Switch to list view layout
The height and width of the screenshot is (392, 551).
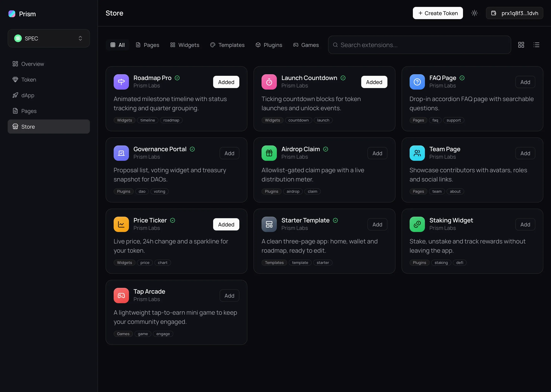point(536,45)
